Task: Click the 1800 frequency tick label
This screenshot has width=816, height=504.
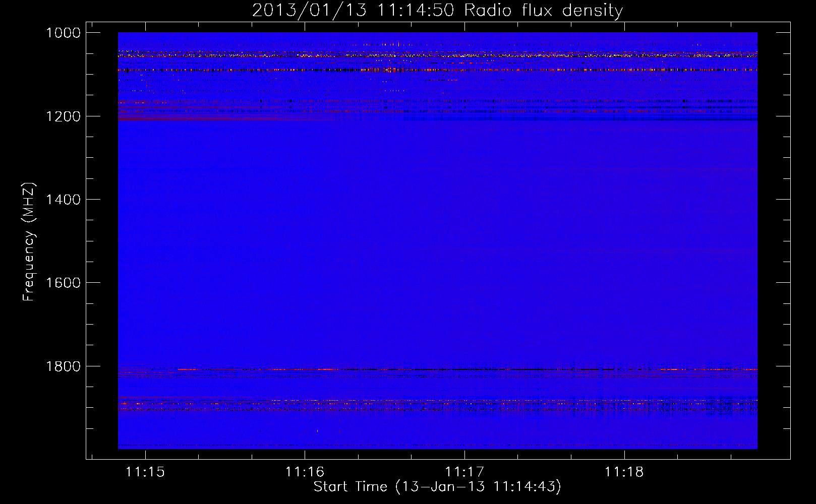Action: click(x=63, y=366)
